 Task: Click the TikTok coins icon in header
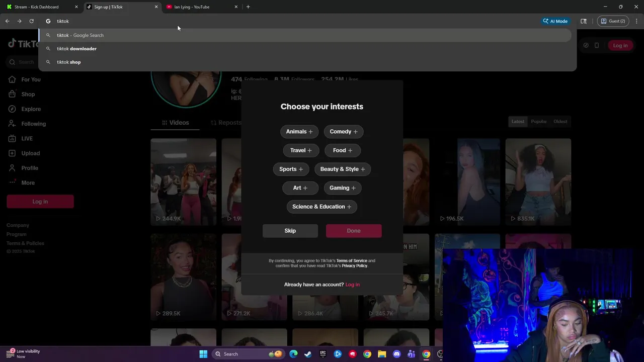(x=586, y=45)
